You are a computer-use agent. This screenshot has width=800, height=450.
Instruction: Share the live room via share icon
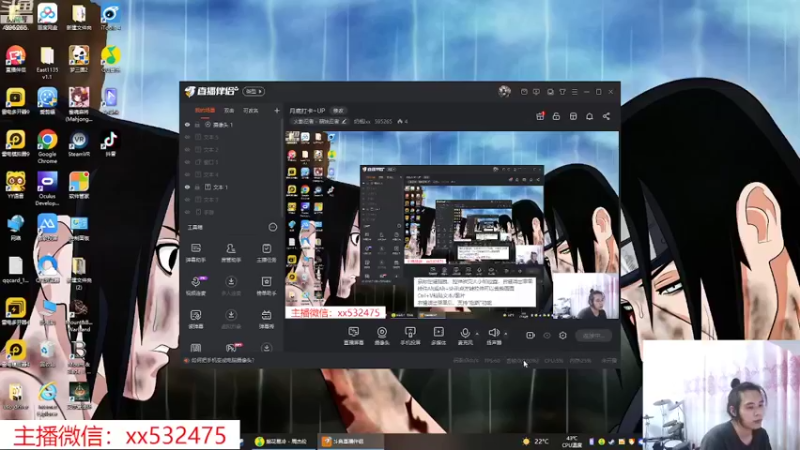pyautogui.click(x=606, y=116)
